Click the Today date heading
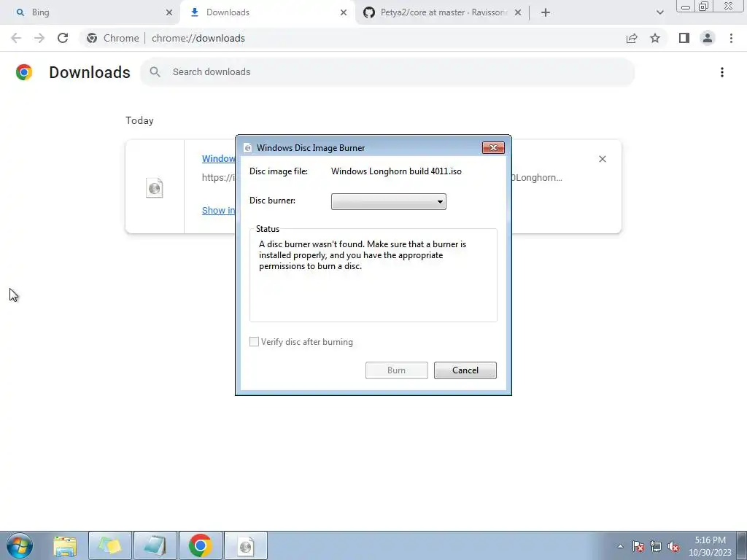 (139, 120)
